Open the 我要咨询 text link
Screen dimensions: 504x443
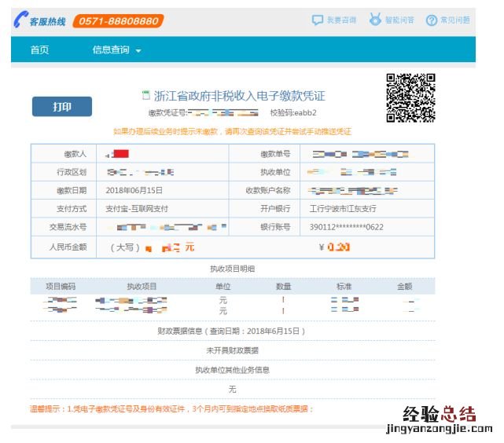[341, 20]
